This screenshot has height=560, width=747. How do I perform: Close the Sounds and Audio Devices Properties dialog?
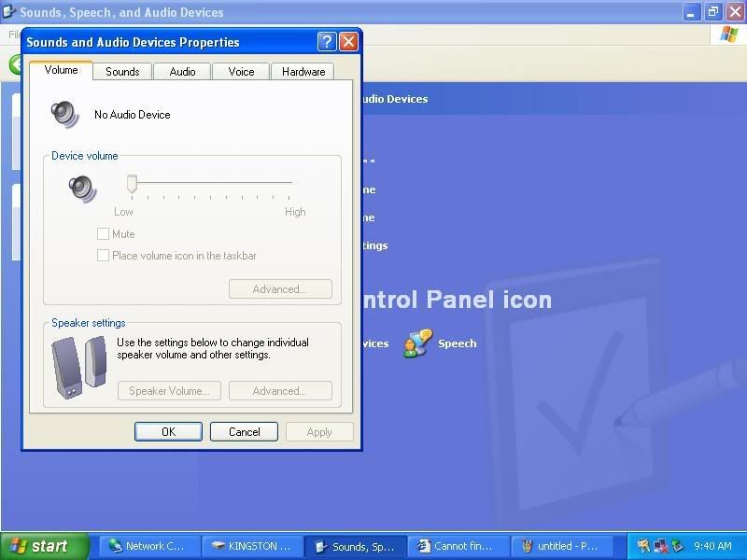(x=348, y=42)
